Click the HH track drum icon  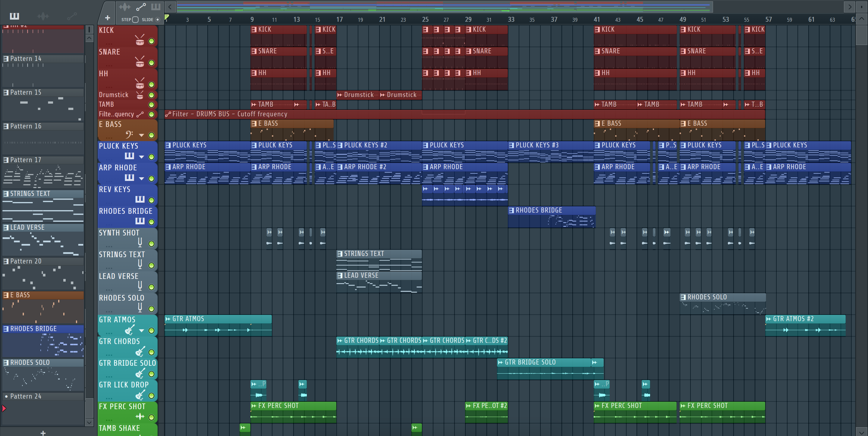tap(140, 83)
